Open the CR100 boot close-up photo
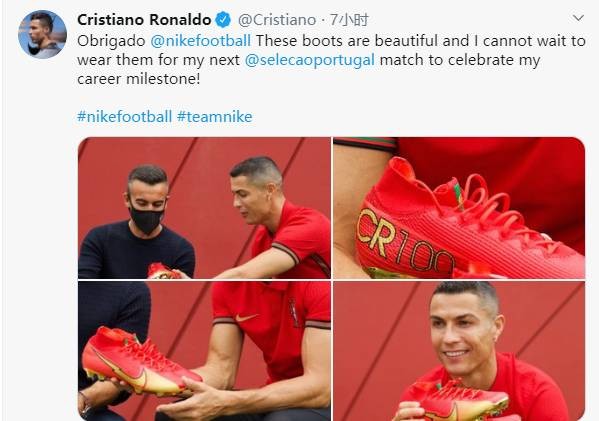The width and height of the screenshot is (599, 421). [x=459, y=208]
